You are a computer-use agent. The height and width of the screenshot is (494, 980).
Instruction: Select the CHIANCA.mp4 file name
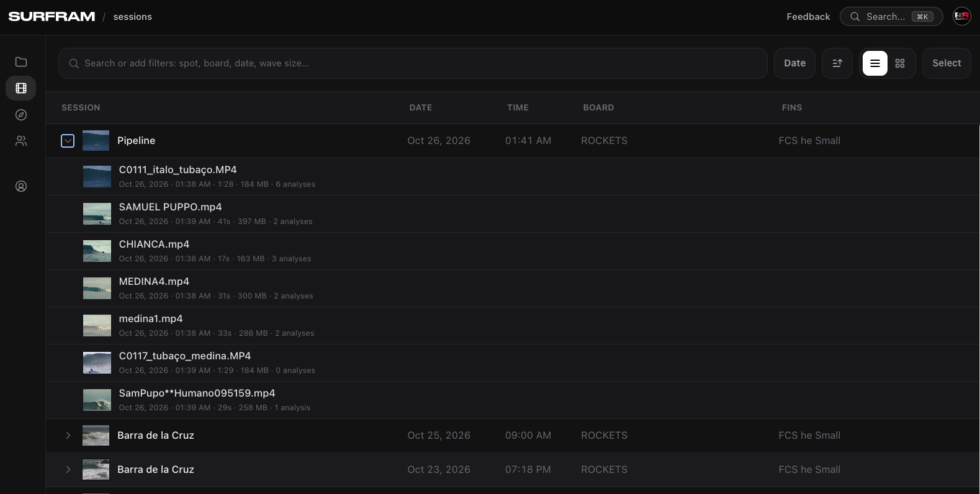pyautogui.click(x=154, y=245)
